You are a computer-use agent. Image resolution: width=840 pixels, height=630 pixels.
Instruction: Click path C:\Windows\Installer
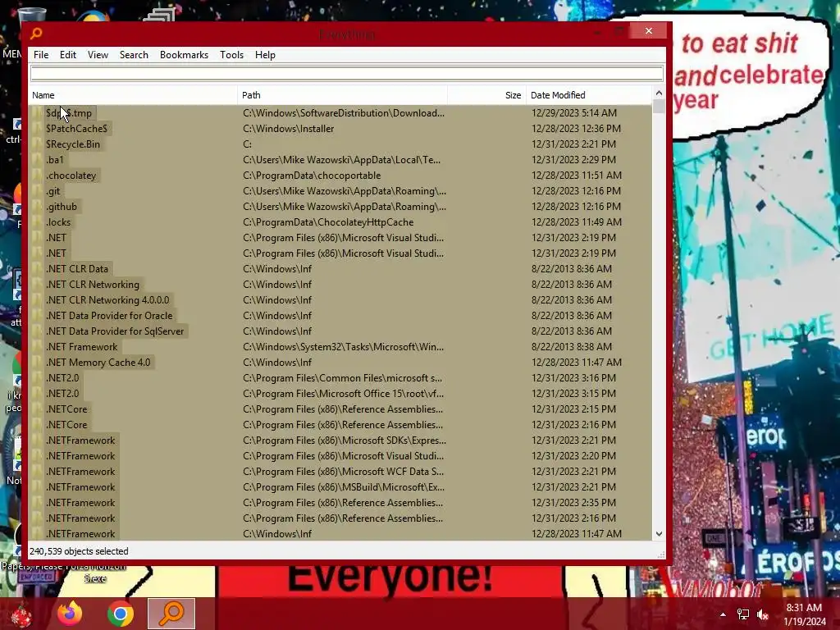pyautogui.click(x=288, y=129)
